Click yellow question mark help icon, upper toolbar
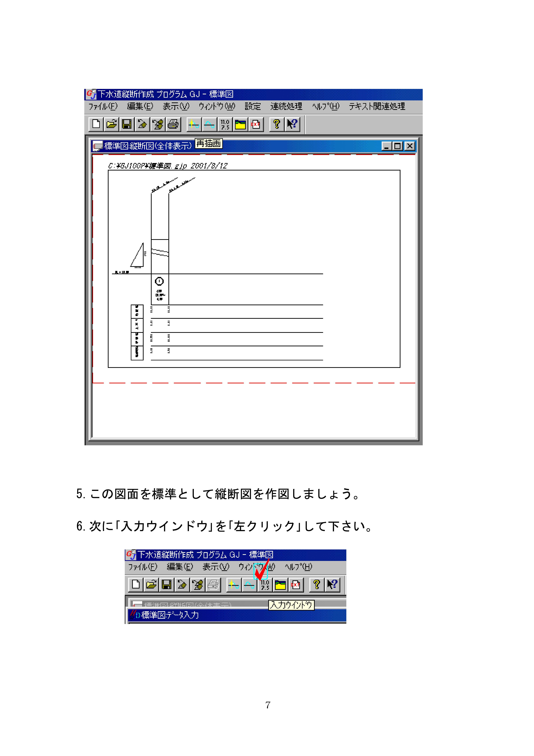The image size is (534, 756). click(277, 124)
